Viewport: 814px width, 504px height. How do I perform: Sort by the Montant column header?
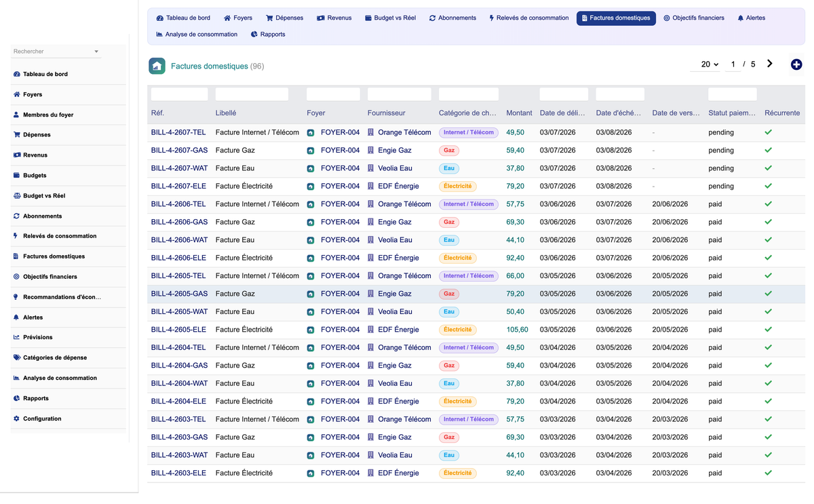pyautogui.click(x=519, y=113)
